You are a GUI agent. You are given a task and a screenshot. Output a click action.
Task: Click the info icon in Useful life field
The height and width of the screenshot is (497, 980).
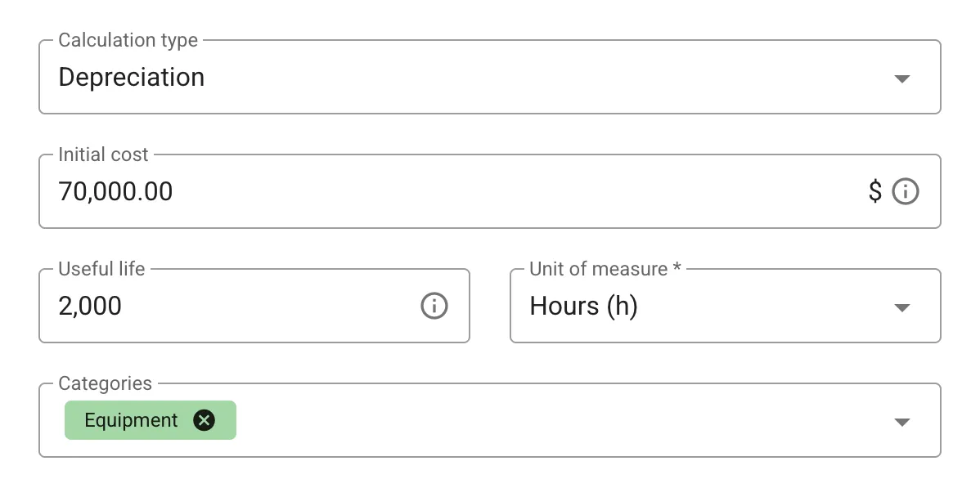click(434, 306)
